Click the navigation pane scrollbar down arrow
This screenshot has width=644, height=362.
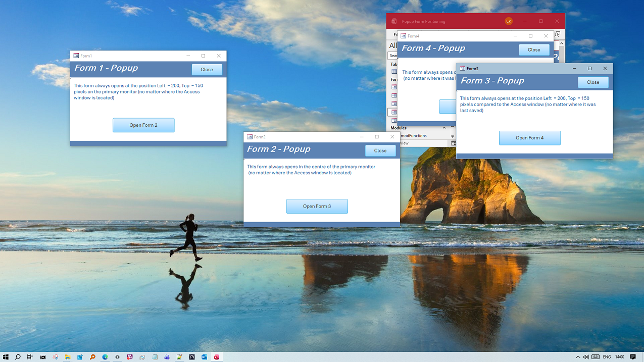pos(453,136)
